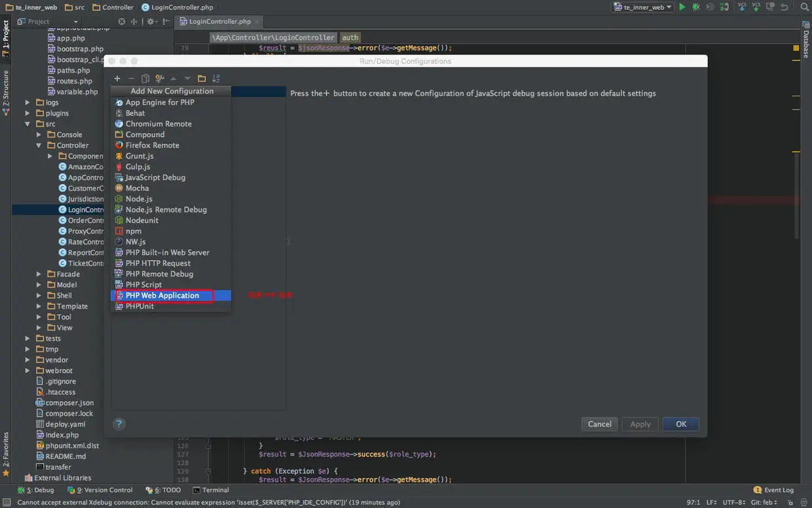Open te_inner_web run configuration dropdown
Image resolution: width=812 pixels, height=508 pixels.
[x=642, y=7]
